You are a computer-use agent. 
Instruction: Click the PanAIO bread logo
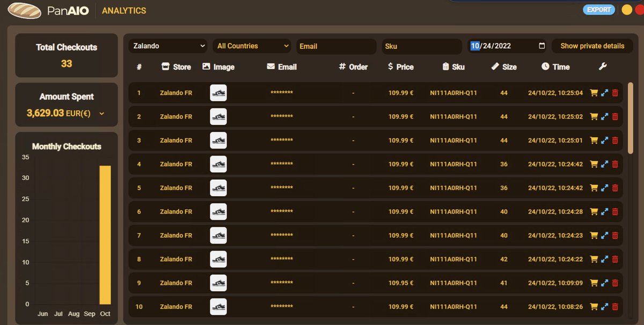[24, 10]
